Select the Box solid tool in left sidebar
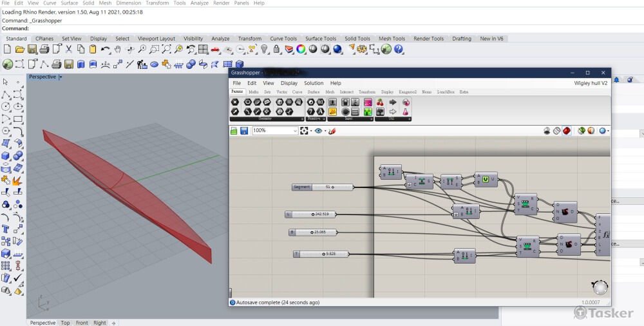Viewport: 644px width, 326px height. click(x=6, y=155)
